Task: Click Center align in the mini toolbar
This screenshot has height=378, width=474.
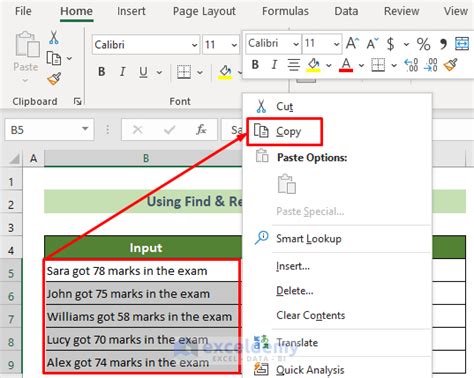Action: pos(294,64)
